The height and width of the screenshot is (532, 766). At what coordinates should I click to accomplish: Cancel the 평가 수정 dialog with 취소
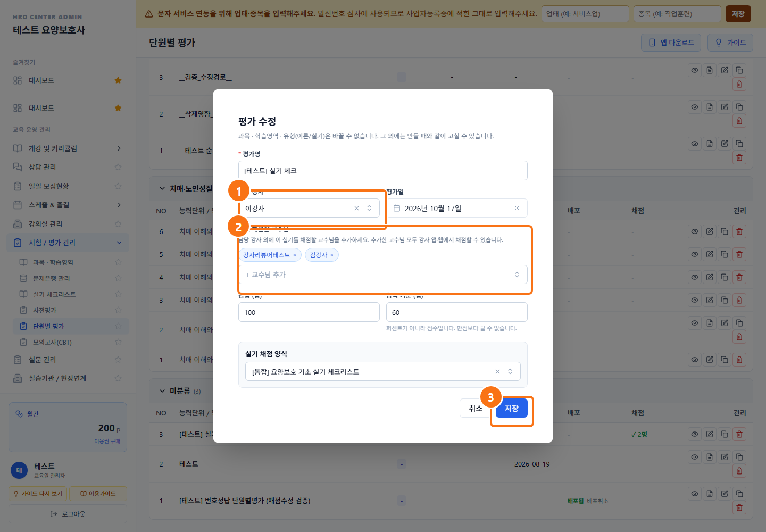click(x=476, y=408)
